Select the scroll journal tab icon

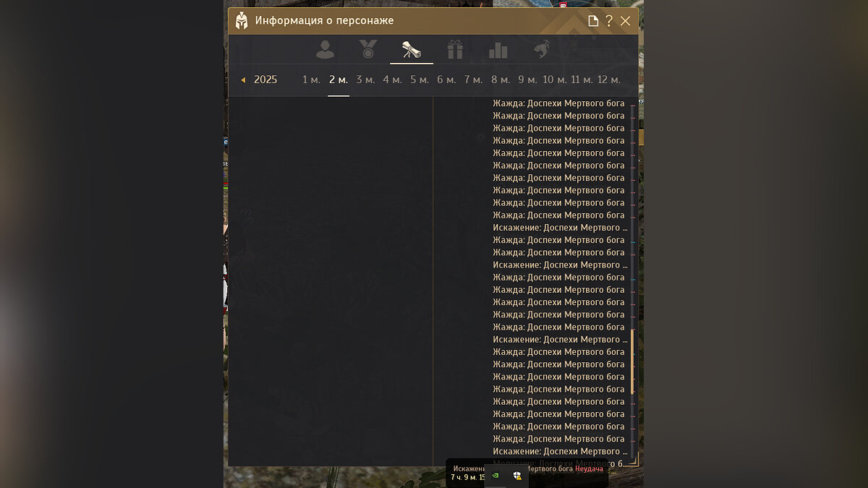(x=412, y=50)
